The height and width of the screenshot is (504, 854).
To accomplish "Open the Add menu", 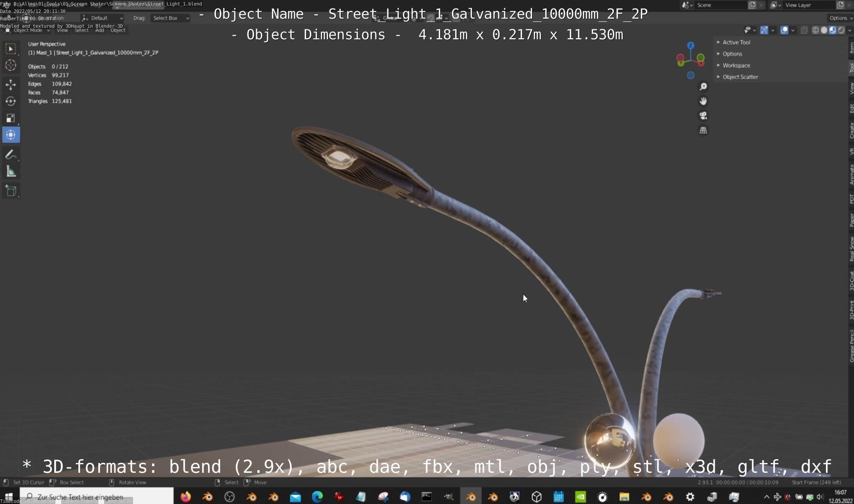I will tap(99, 30).
